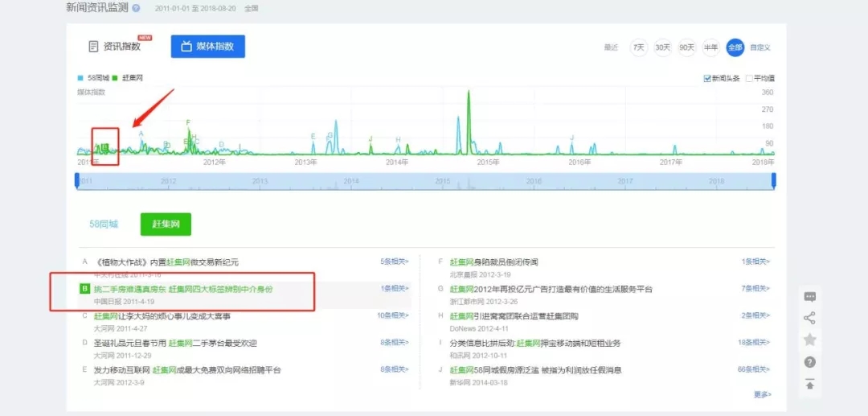Expand 66条相关 for news item J
868x416 pixels.
tap(754, 369)
